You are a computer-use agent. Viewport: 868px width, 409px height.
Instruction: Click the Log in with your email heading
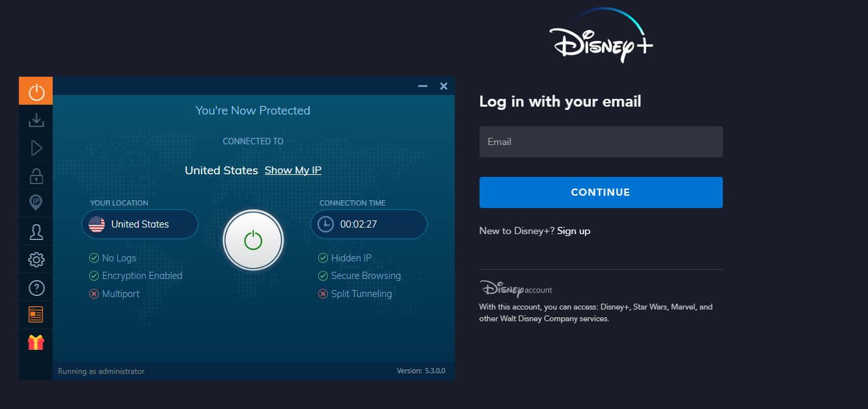pos(560,101)
